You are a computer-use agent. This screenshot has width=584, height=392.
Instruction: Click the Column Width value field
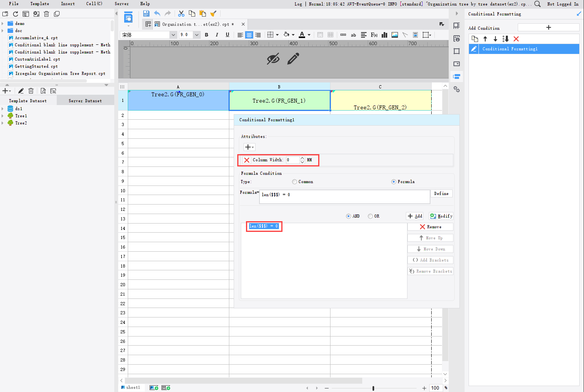coord(292,160)
